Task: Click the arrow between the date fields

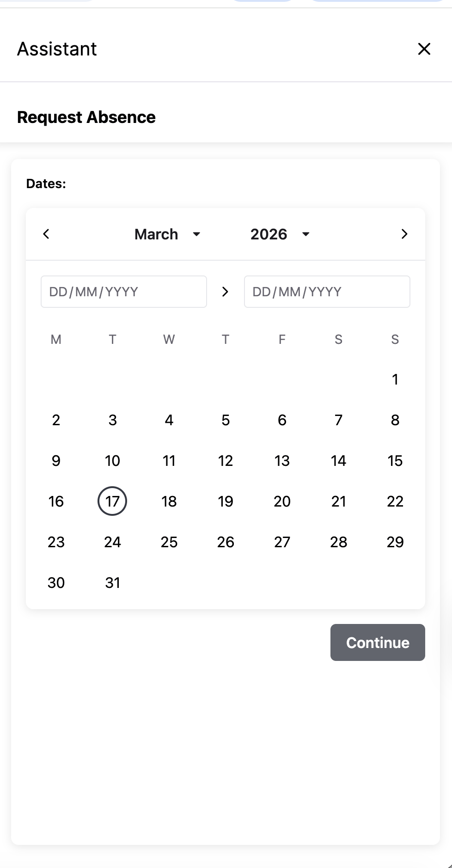Action: (225, 292)
